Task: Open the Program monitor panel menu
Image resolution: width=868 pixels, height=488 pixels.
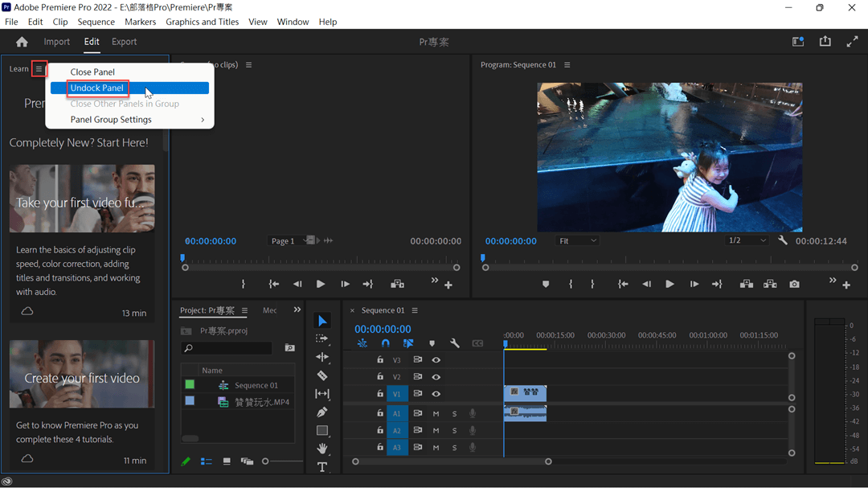Action: (567, 65)
